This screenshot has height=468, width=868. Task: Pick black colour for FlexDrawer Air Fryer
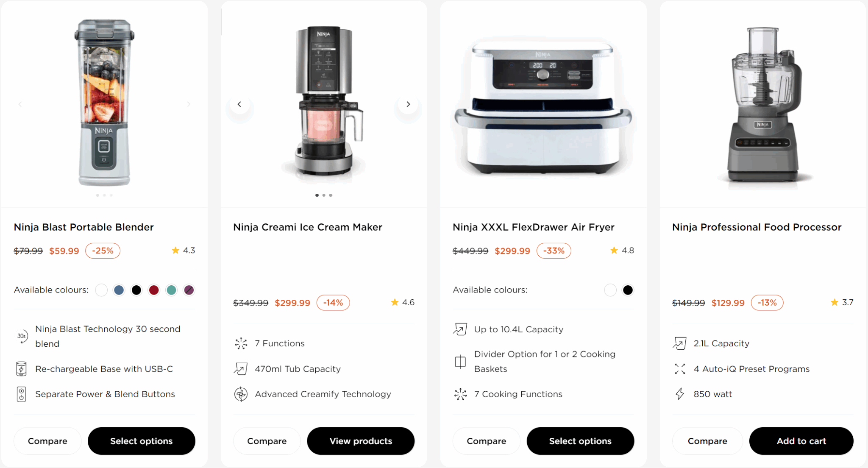click(x=628, y=290)
